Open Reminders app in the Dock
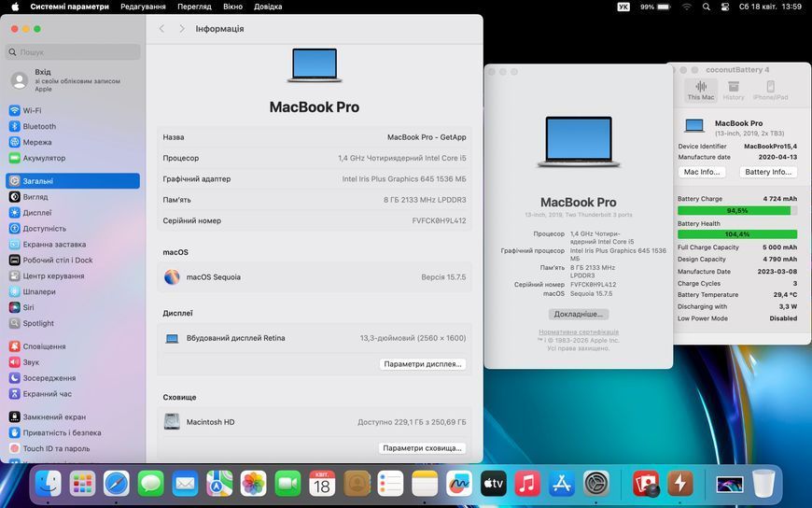Screen dimensions: 812x508 [x=390, y=484]
